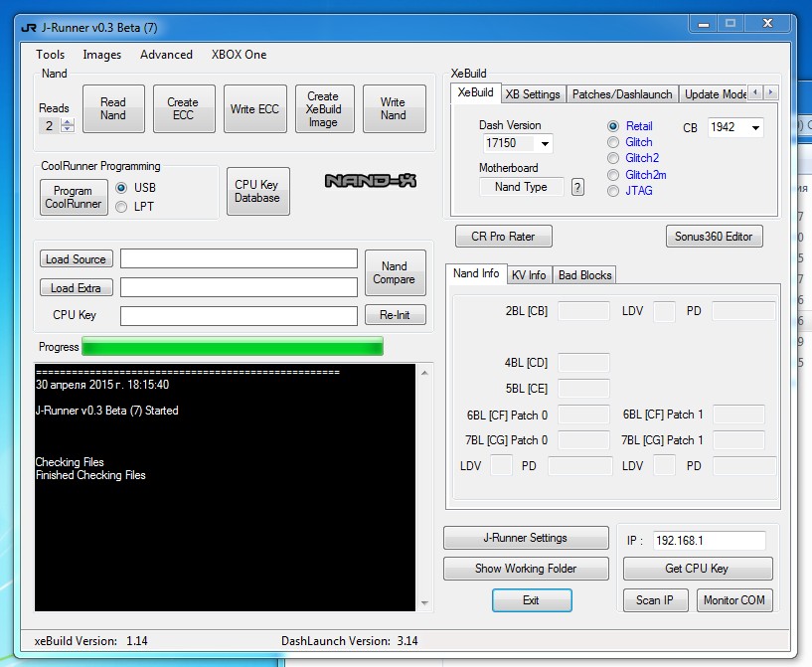Click the NAND-X logo
812x667 pixels.
pos(369,181)
